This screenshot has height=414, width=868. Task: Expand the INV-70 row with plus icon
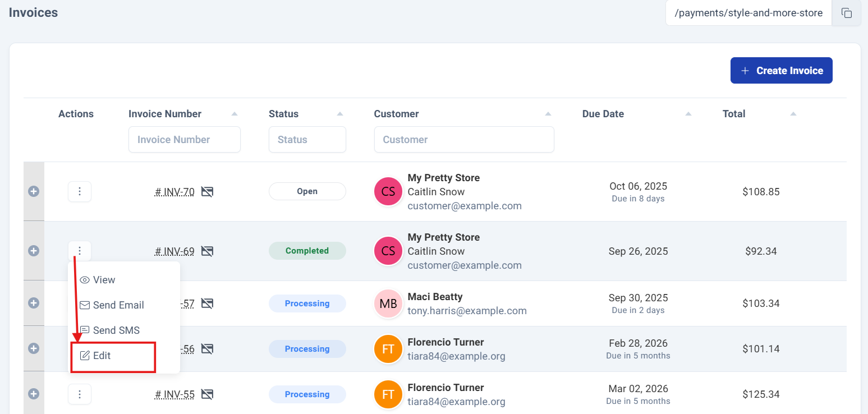34,192
